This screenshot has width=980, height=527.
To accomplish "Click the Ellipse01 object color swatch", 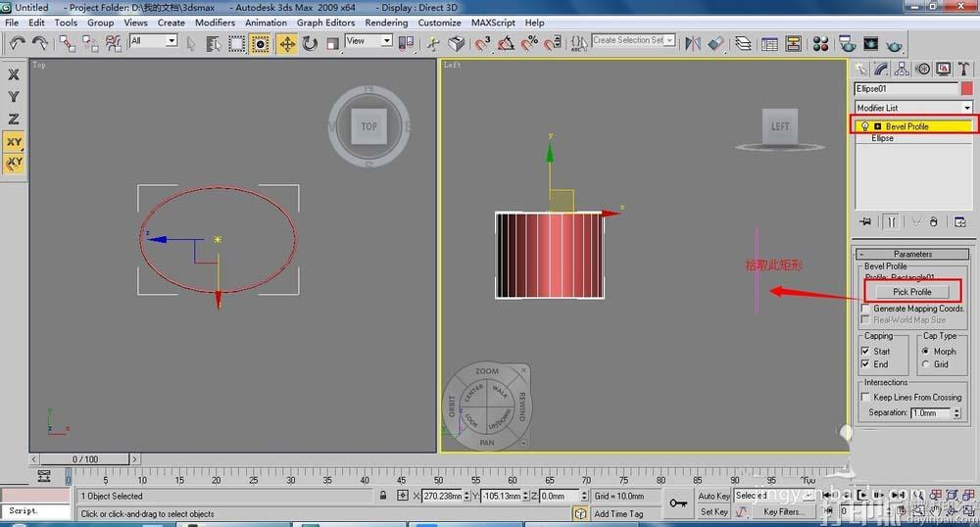I will [967, 89].
